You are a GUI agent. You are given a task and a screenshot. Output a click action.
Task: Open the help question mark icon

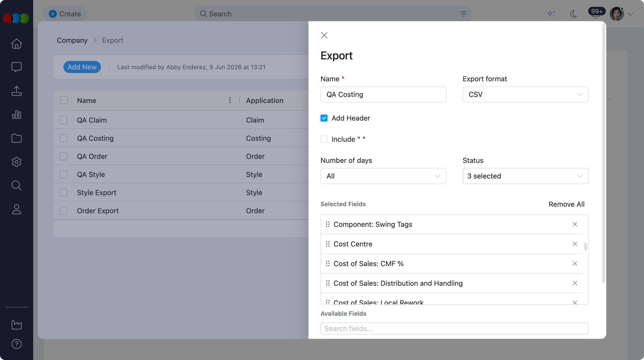[17, 344]
